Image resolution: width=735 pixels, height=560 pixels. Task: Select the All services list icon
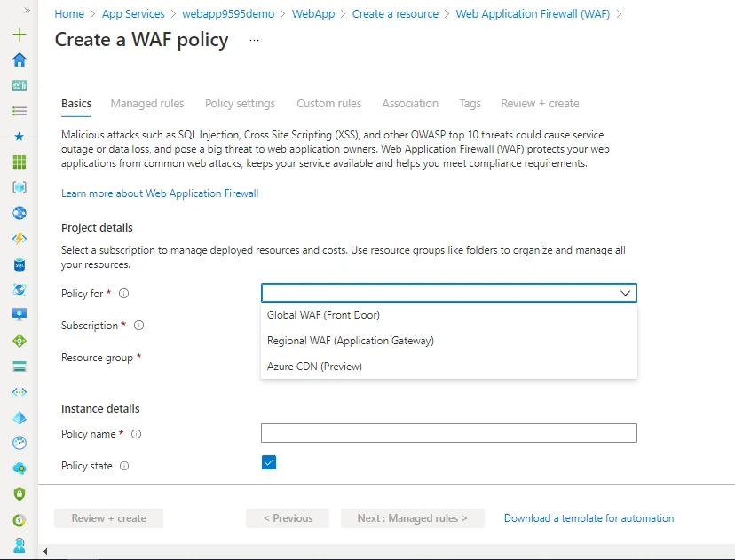[x=19, y=110]
